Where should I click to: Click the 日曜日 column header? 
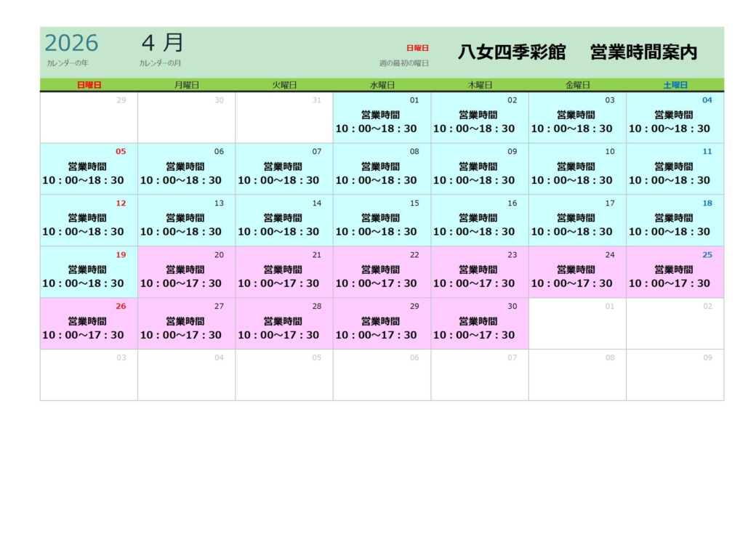tap(89, 85)
